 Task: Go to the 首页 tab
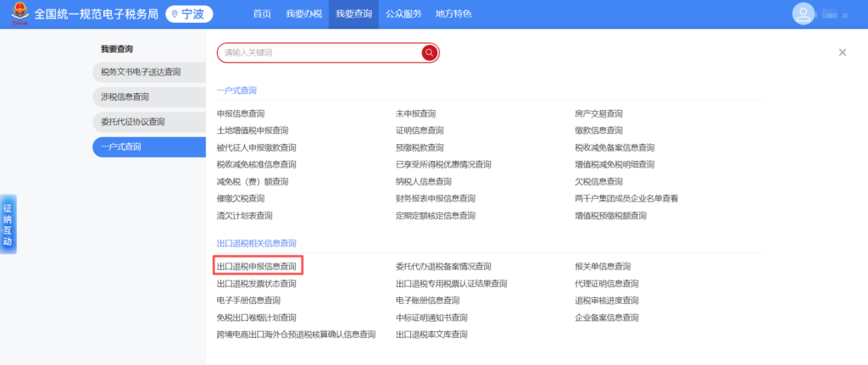262,14
